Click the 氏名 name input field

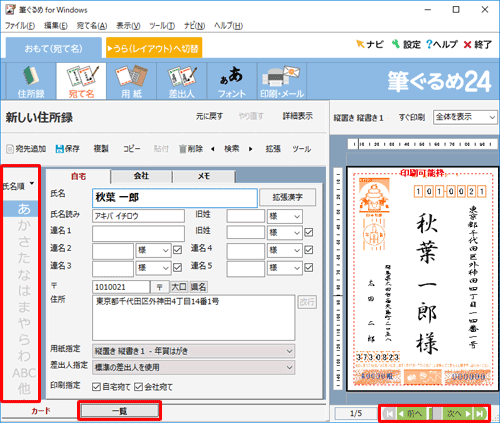pyautogui.click(x=175, y=198)
